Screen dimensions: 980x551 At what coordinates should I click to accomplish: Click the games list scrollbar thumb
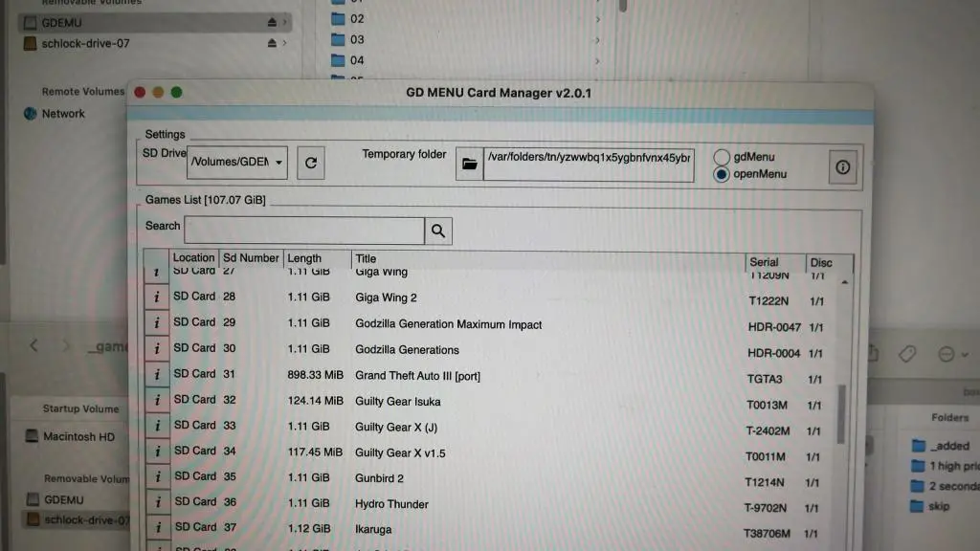[841, 415]
